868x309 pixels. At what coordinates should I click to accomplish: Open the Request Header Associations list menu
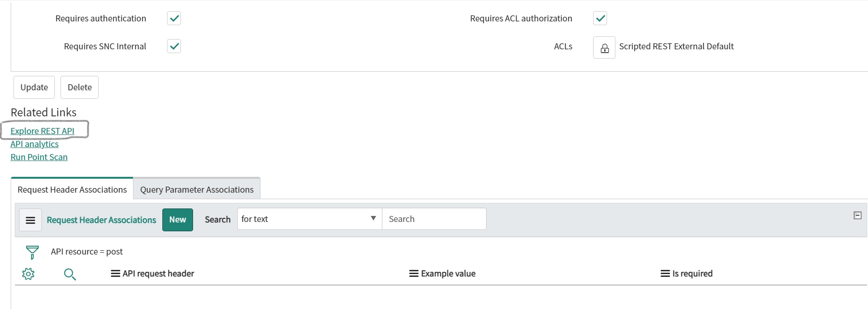(30, 219)
